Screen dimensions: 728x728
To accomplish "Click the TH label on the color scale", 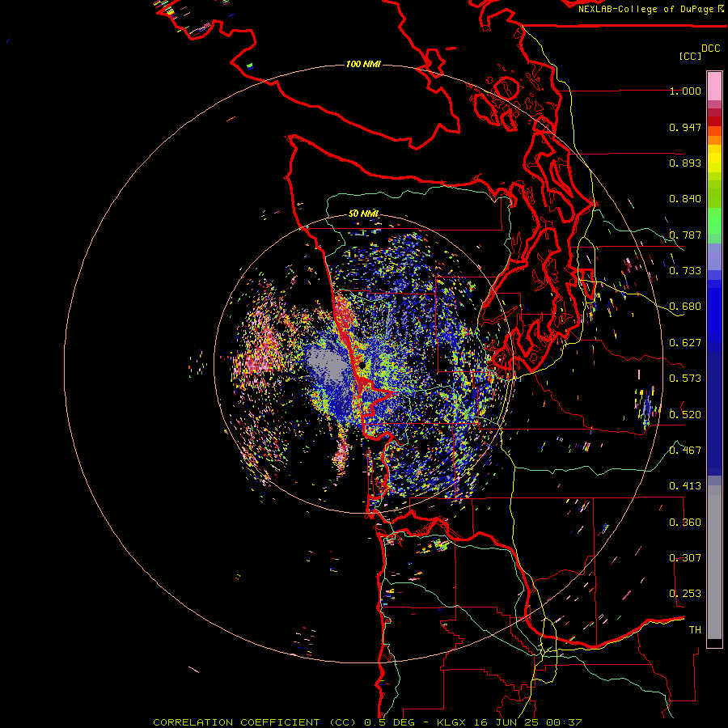I will [695, 630].
